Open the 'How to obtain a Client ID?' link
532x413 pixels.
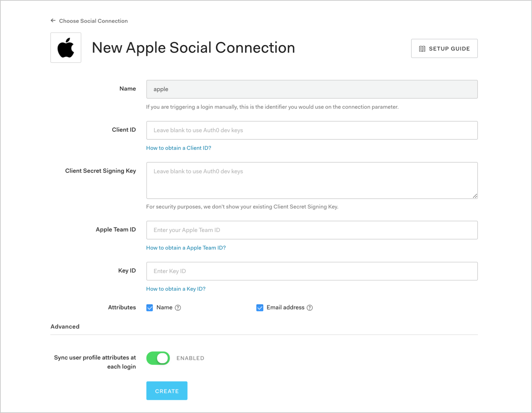pos(179,148)
